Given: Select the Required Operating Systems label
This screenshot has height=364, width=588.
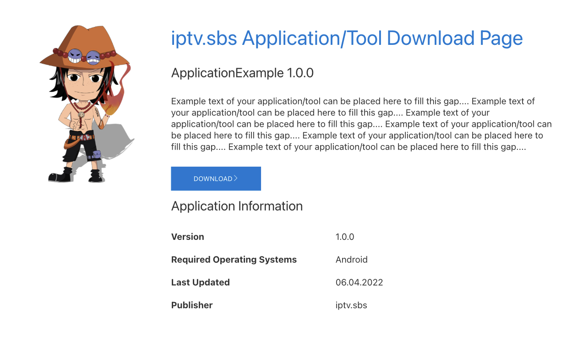Looking at the screenshot, I should (234, 260).
